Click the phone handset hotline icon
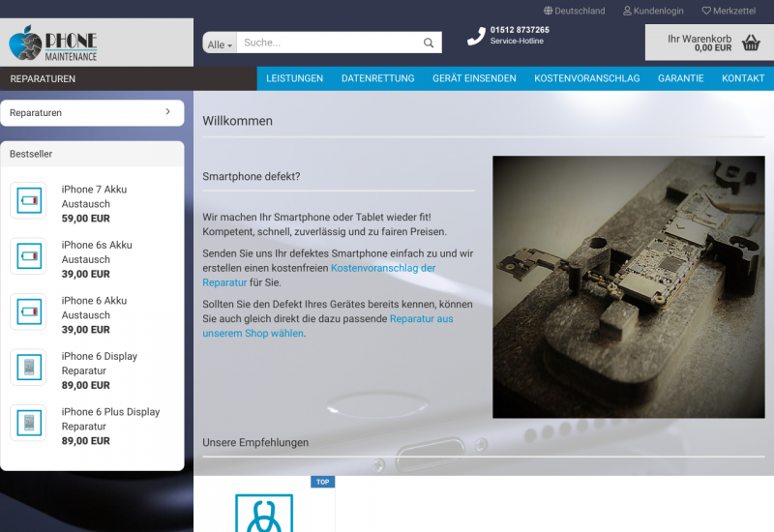The image size is (774, 532). [476, 37]
